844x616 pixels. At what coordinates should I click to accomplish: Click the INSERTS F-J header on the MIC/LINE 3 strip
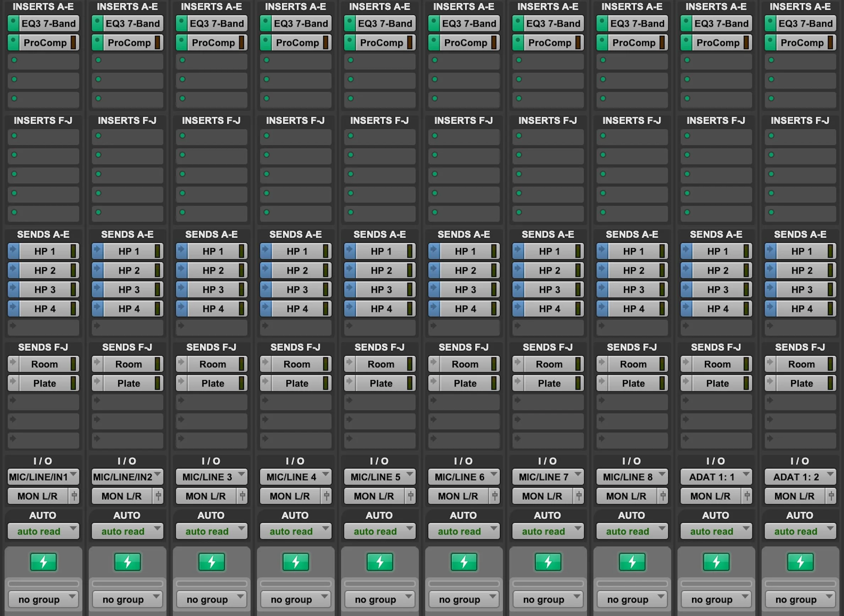click(211, 120)
